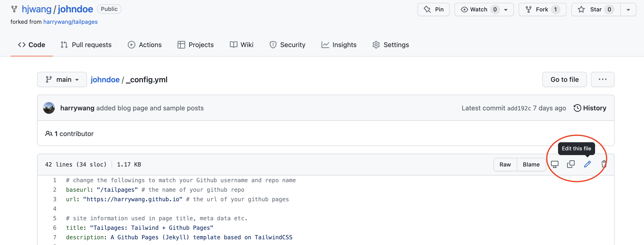Click the Go to file button

tap(564, 79)
